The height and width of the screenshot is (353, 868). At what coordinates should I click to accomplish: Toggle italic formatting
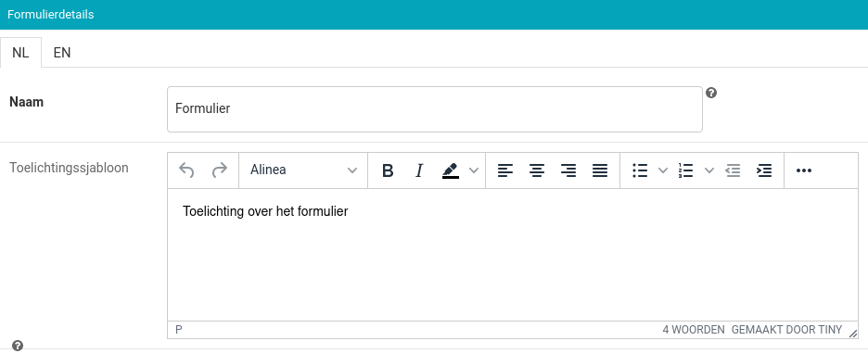(x=419, y=170)
